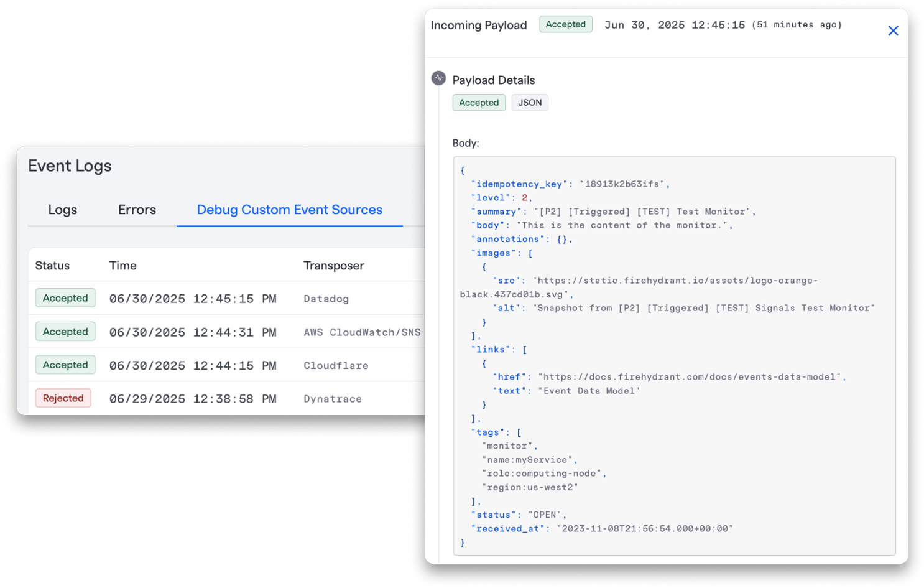Click the level 2 line in body
Viewport: 924px width, 588px height.
(501, 198)
